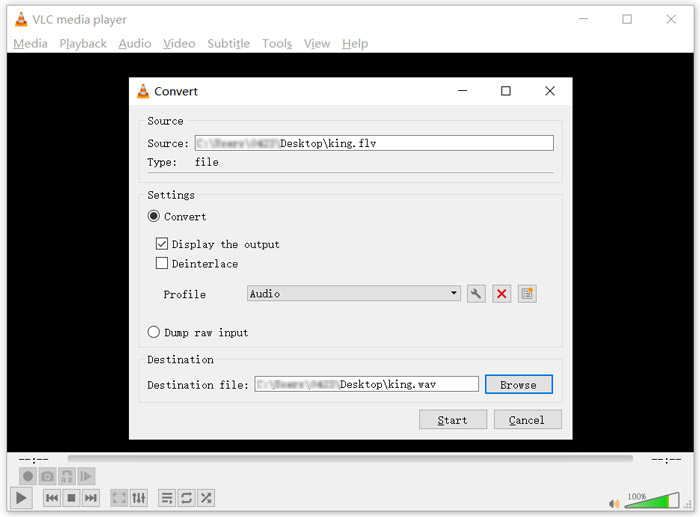The width and height of the screenshot is (700, 517).
Task: Close the Convert dialog window
Action: click(550, 91)
